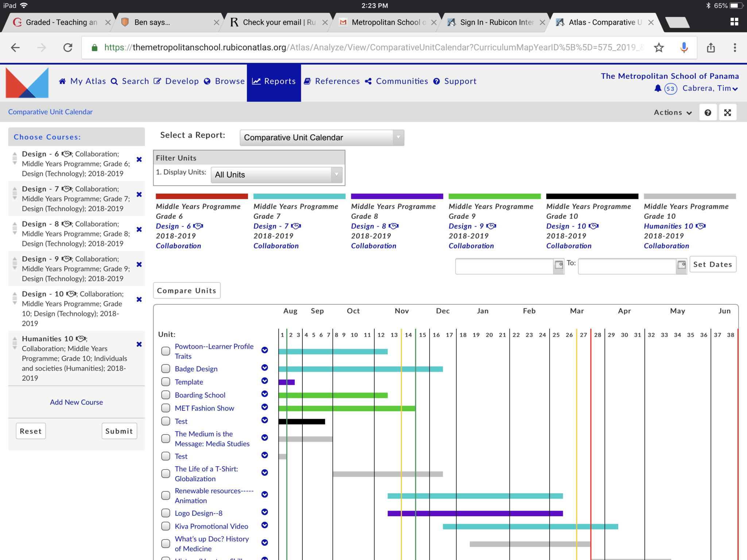
Task: Click the fullscreen expand icon
Action: tap(727, 112)
